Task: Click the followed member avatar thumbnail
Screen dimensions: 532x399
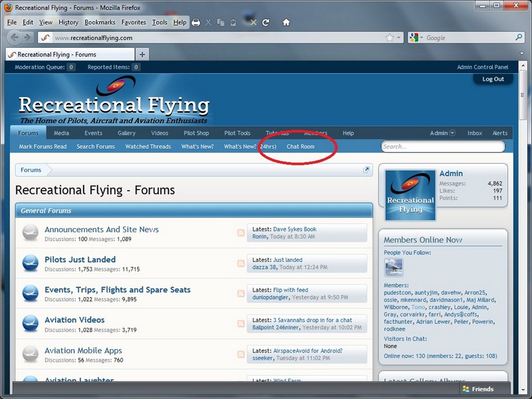Action: pyautogui.click(x=394, y=267)
